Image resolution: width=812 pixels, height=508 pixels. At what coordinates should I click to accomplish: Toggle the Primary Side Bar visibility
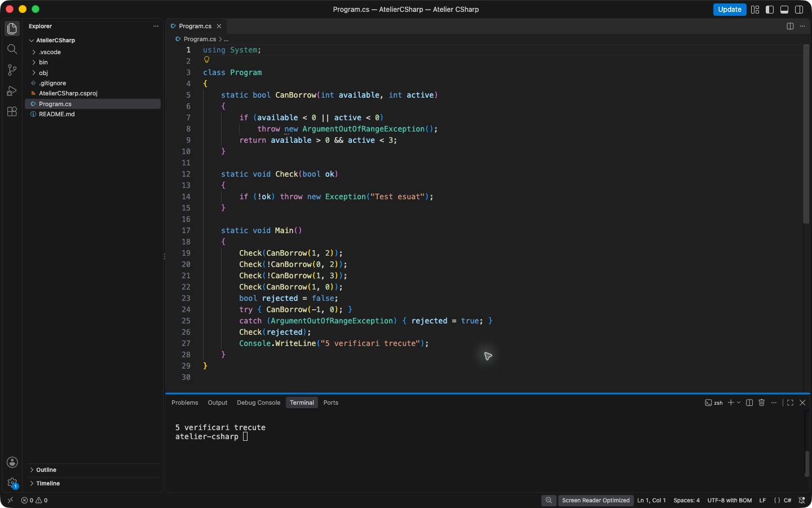[x=770, y=10]
